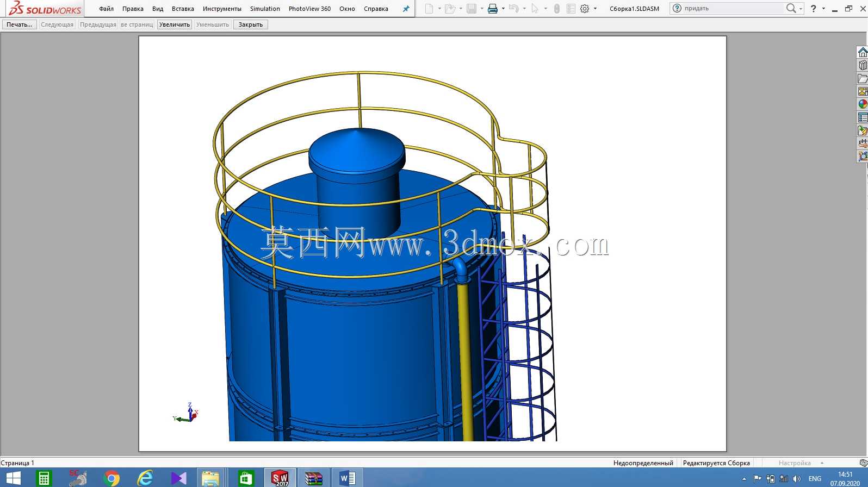
Task: Open the Справка menu
Action: tap(376, 9)
